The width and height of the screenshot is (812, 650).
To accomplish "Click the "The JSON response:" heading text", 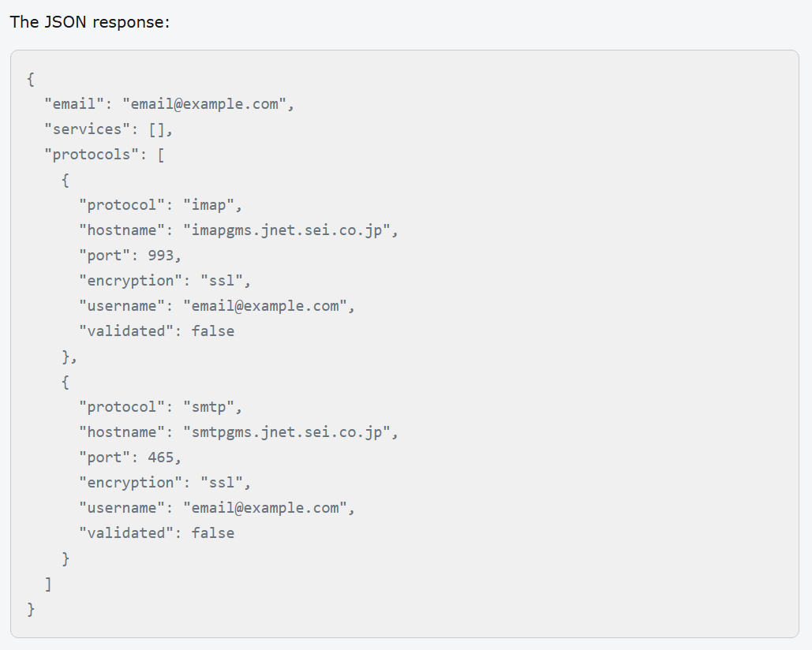I will click(89, 22).
